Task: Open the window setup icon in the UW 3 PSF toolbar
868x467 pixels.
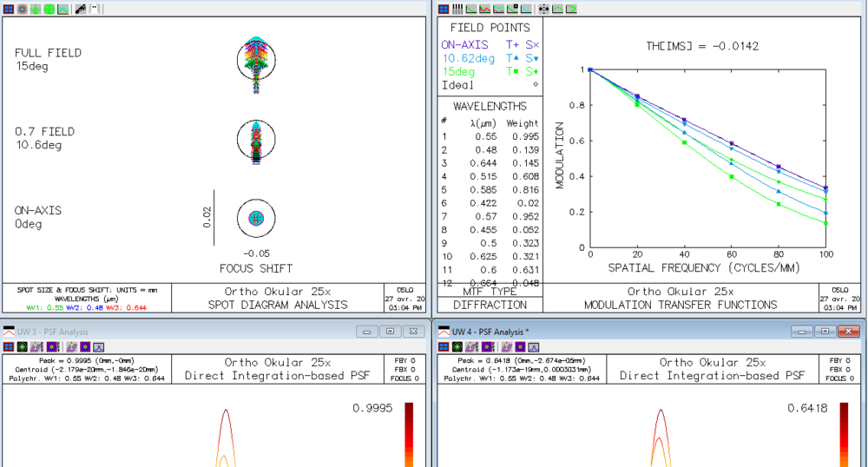Action: coord(9,347)
